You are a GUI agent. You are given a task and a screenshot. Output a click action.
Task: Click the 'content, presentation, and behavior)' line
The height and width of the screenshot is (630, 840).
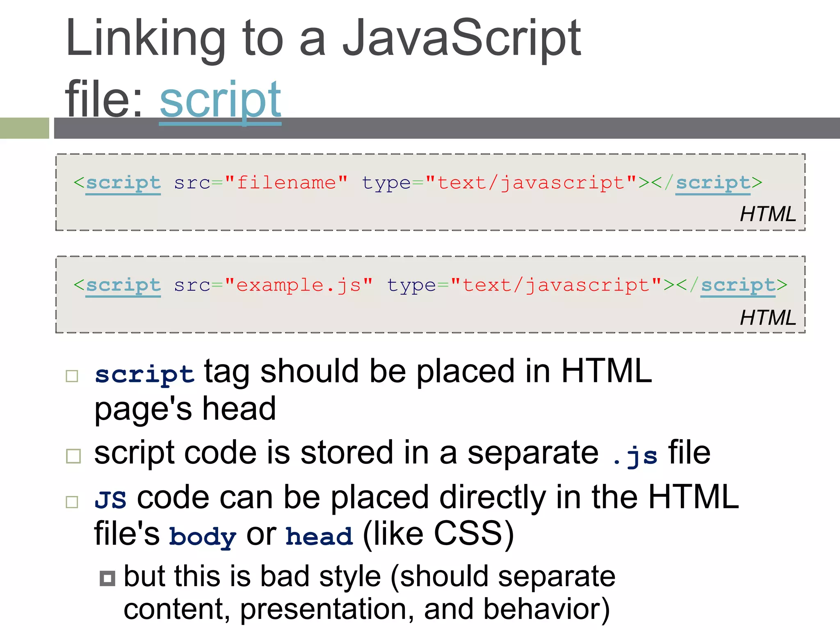(367, 610)
